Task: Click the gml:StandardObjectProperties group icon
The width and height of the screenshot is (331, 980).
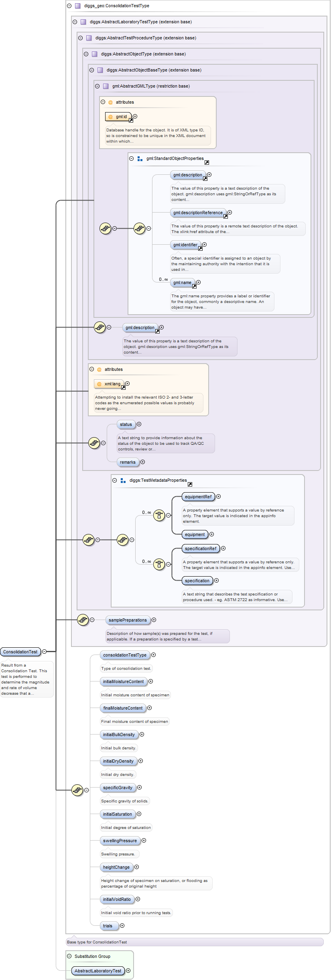Action: [140, 159]
